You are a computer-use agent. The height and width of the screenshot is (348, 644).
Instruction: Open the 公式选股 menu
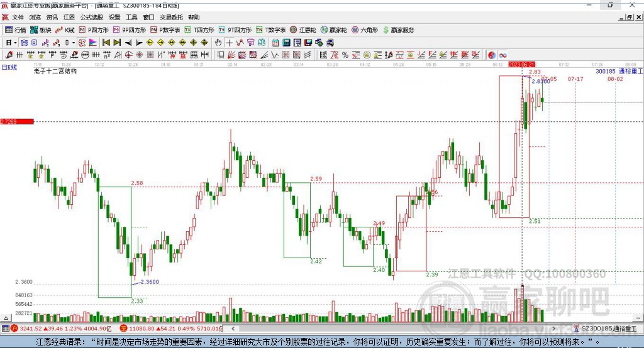pyautogui.click(x=91, y=18)
